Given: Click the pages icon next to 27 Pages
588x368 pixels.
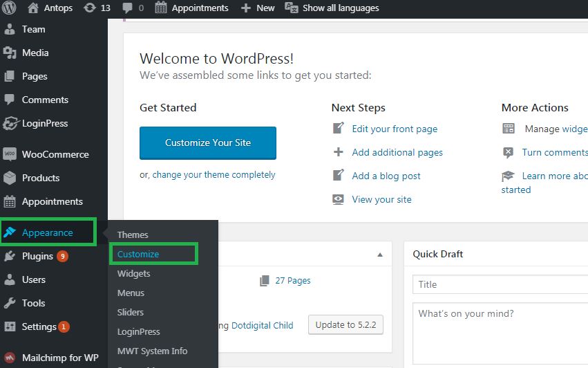Looking at the screenshot, I should pyautogui.click(x=265, y=281).
